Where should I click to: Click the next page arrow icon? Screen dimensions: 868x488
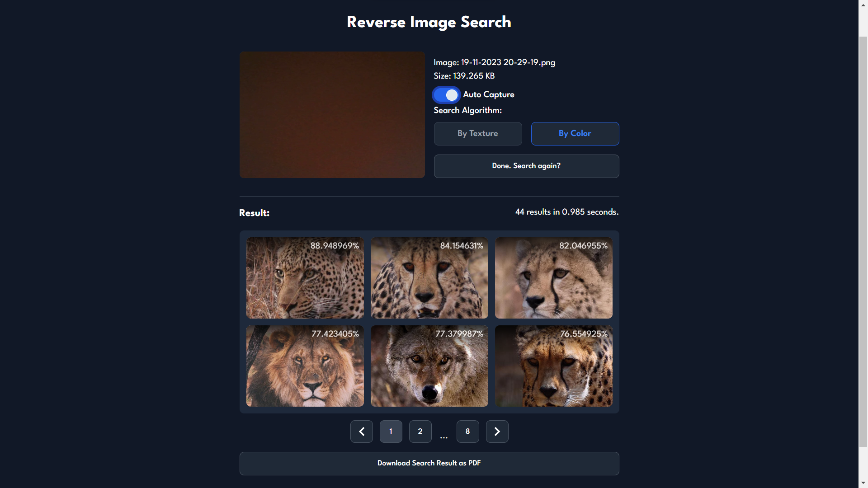pyautogui.click(x=497, y=432)
